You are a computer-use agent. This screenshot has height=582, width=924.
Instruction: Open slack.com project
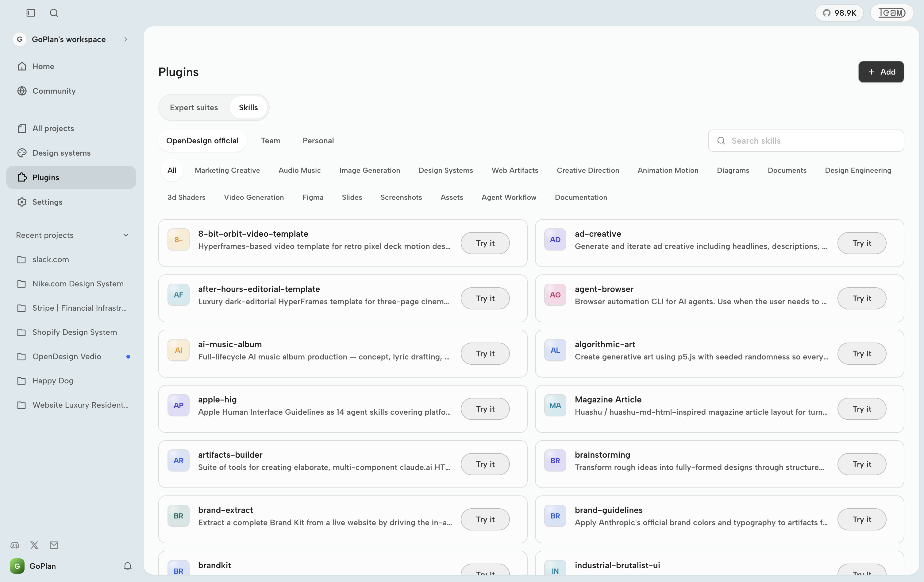pos(71,259)
